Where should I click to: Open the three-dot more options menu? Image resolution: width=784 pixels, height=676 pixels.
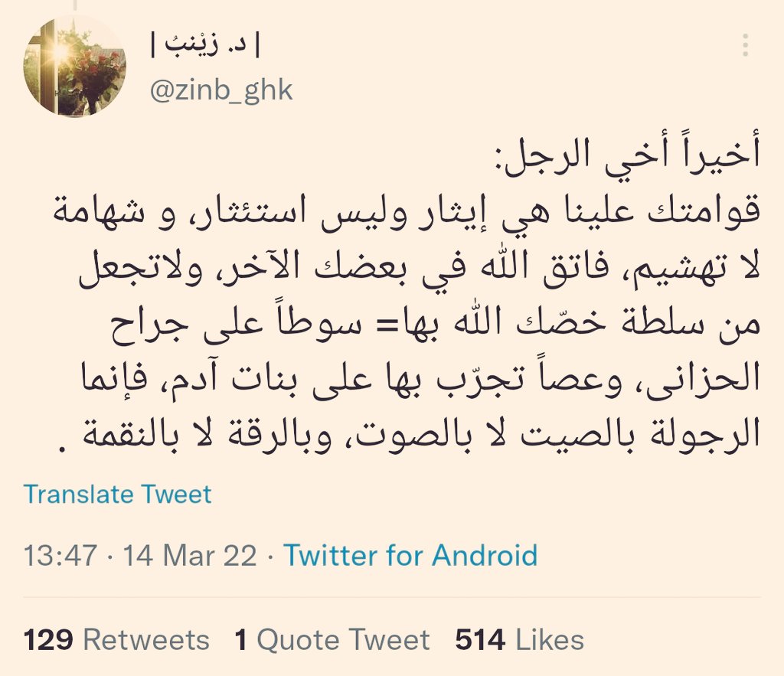745,45
